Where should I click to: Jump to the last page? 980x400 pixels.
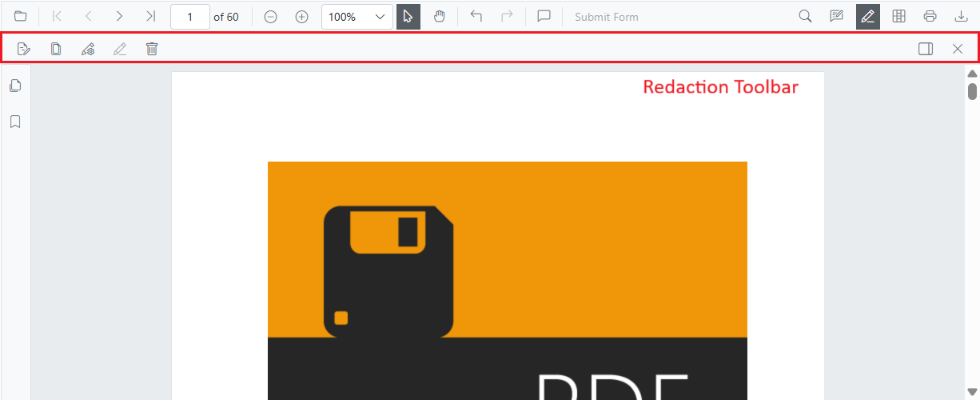point(150,16)
